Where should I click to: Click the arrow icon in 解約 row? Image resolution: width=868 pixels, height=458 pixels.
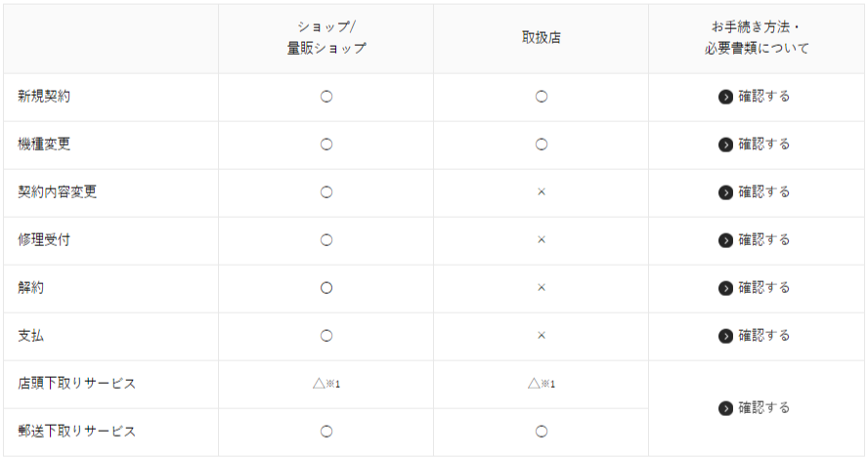coord(725,288)
